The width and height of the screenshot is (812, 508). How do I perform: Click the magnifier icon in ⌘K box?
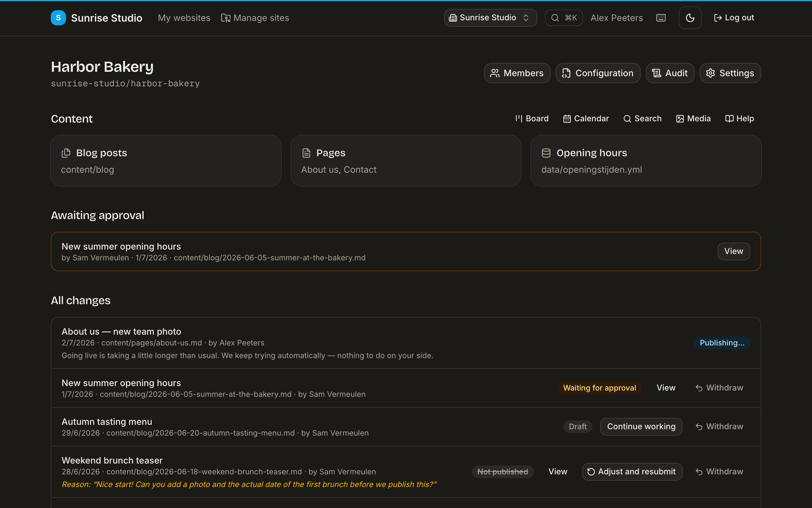pyautogui.click(x=555, y=18)
